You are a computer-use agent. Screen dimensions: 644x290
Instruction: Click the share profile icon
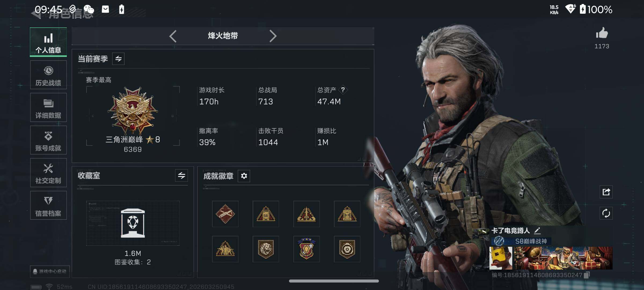tap(606, 192)
